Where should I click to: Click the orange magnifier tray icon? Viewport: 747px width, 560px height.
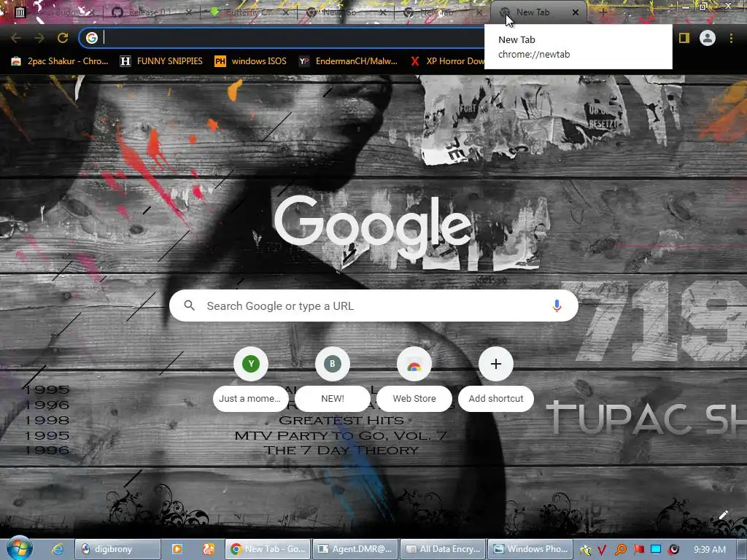click(620, 550)
